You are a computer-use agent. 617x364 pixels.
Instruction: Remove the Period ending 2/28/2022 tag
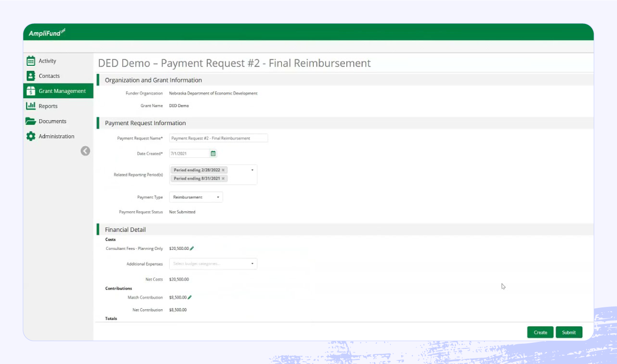[x=223, y=170]
